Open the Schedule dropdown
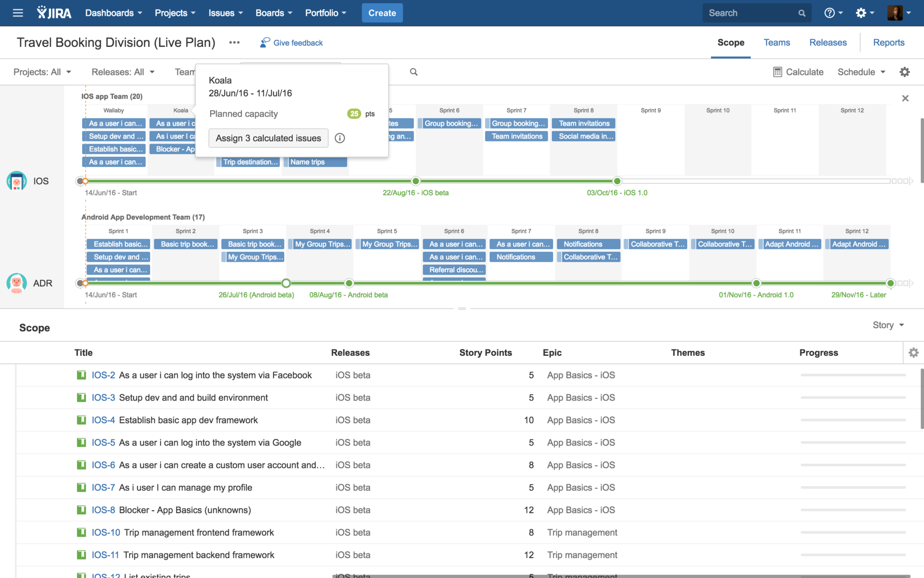Image resolution: width=924 pixels, height=578 pixels. pyautogui.click(x=861, y=72)
